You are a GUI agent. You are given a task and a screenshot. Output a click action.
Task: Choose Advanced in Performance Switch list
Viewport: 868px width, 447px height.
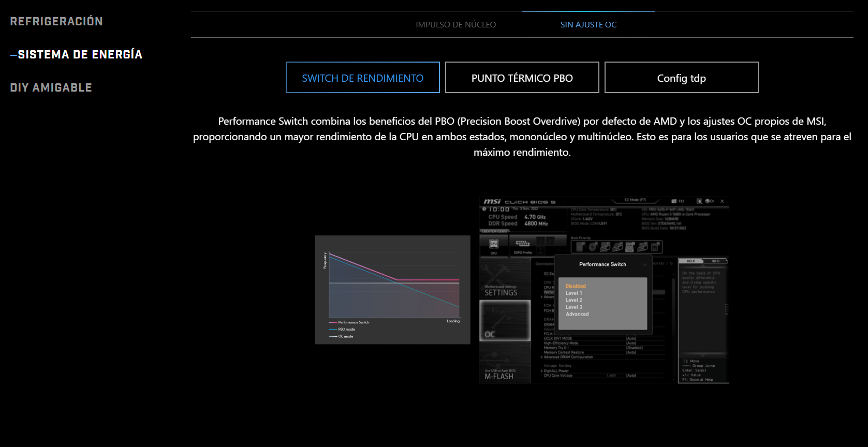tap(577, 314)
